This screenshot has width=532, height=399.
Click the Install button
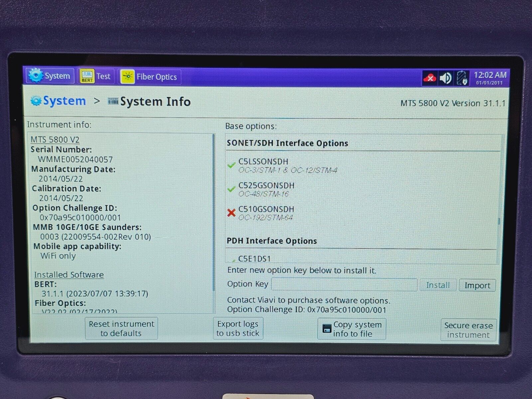(x=438, y=285)
